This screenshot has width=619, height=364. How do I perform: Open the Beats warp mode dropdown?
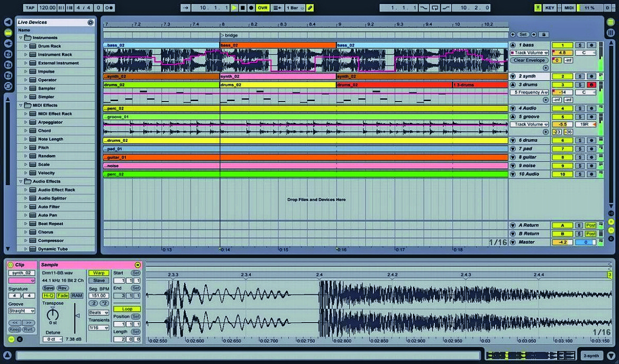point(99,313)
